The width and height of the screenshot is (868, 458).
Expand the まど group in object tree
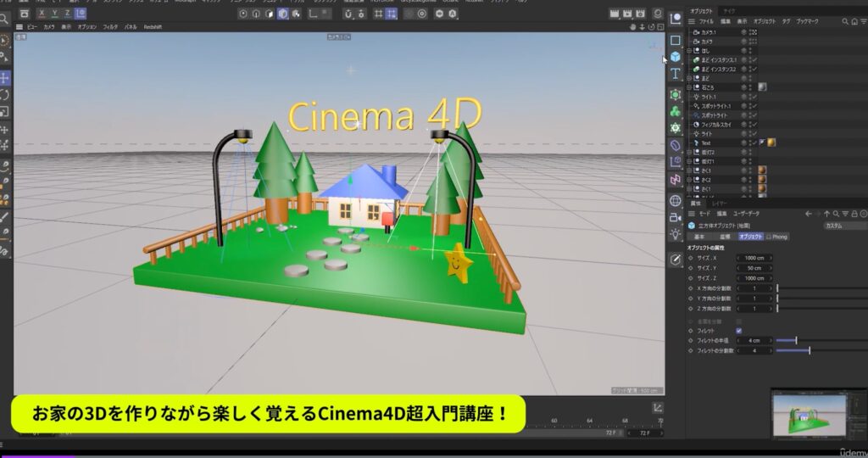click(690, 78)
